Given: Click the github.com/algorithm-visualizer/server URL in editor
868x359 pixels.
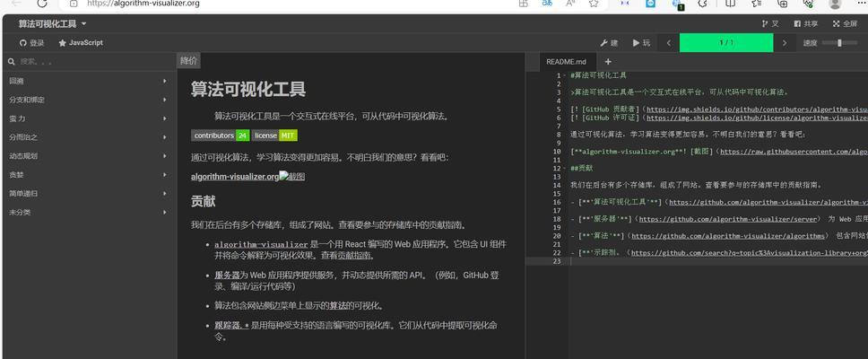Looking at the screenshot, I should pyautogui.click(x=727, y=219).
